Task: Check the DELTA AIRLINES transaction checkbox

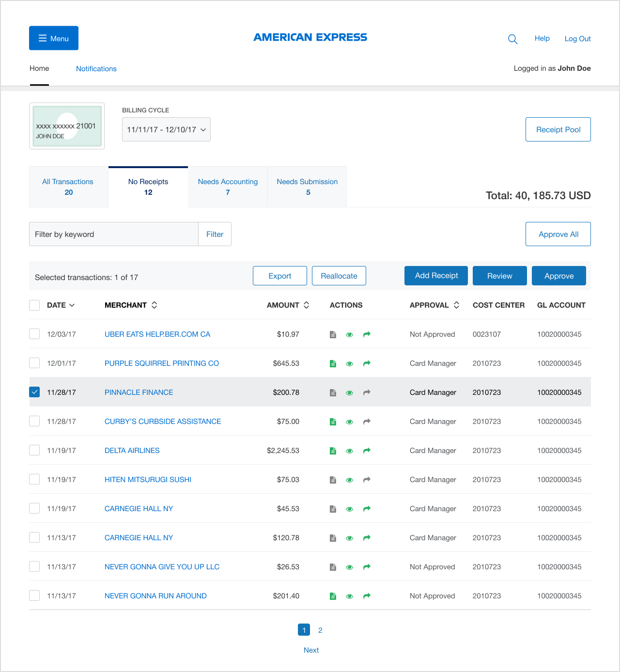Action: (x=34, y=450)
